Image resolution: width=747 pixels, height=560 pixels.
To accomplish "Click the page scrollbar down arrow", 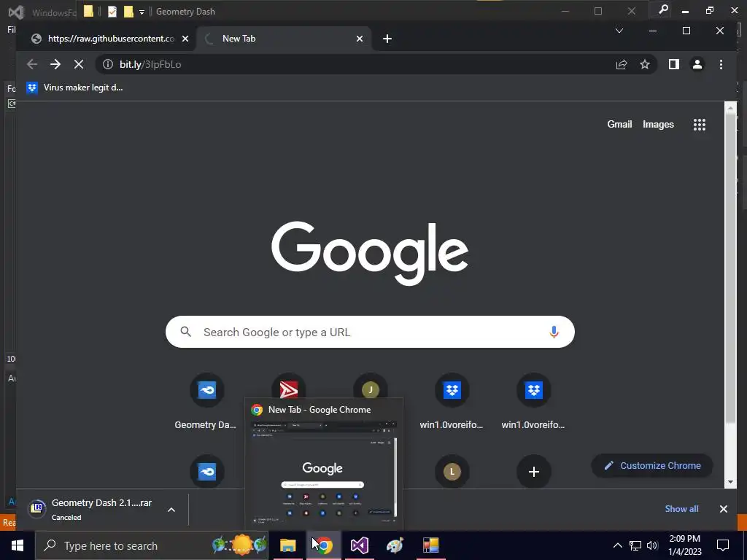I will [730, 482].
